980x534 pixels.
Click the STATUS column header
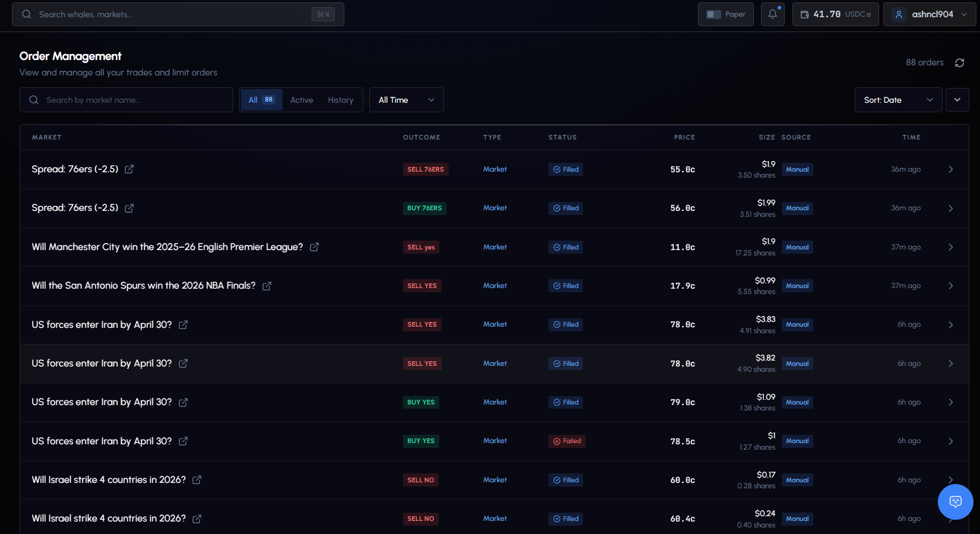(x=563, y=137)
